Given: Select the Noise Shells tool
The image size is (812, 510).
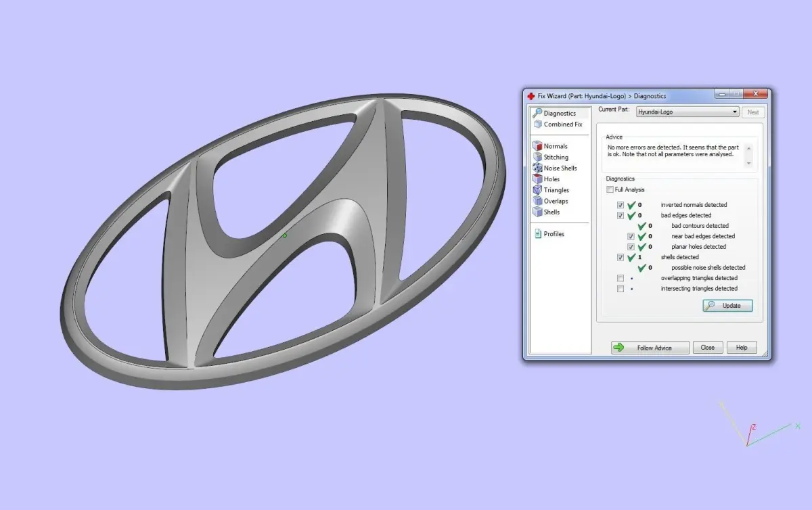Looking at the screenshot, I should (555, 168).
